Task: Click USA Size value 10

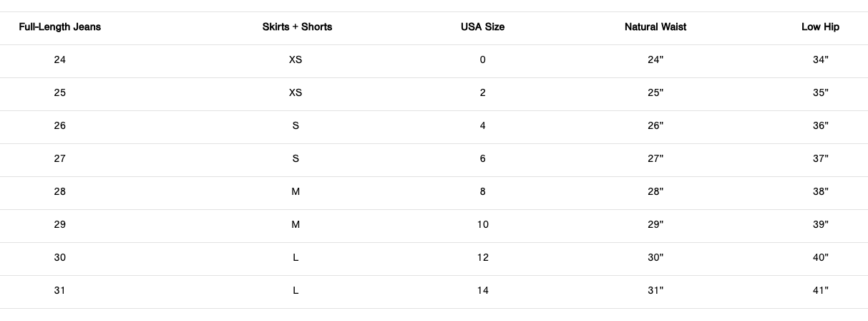Action: [482, 225]
